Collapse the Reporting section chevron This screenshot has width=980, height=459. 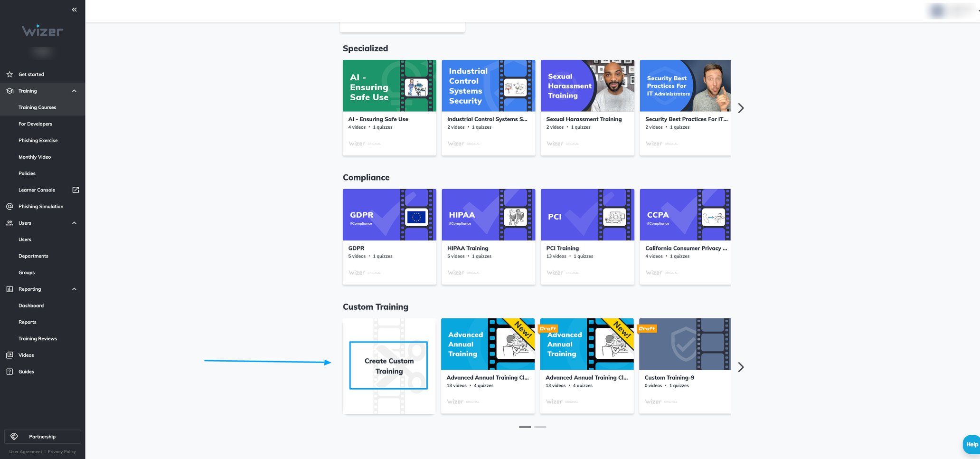[74, 289]
